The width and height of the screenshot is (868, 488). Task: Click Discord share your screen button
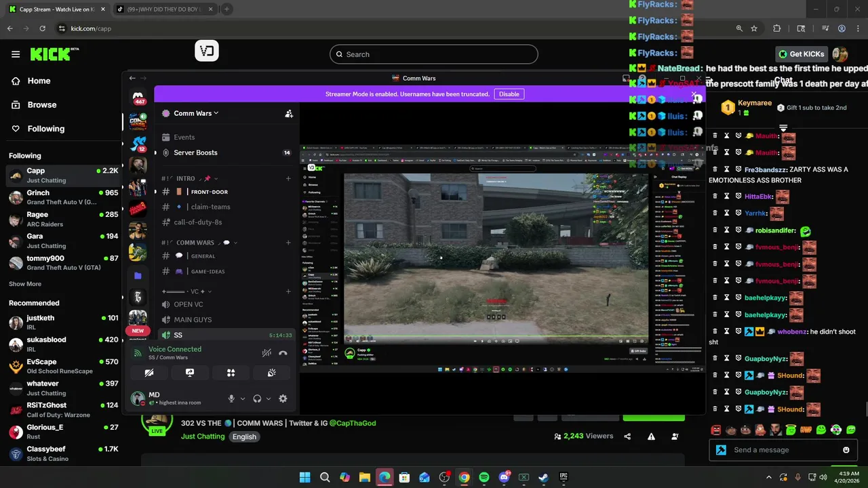coord(190,373)
